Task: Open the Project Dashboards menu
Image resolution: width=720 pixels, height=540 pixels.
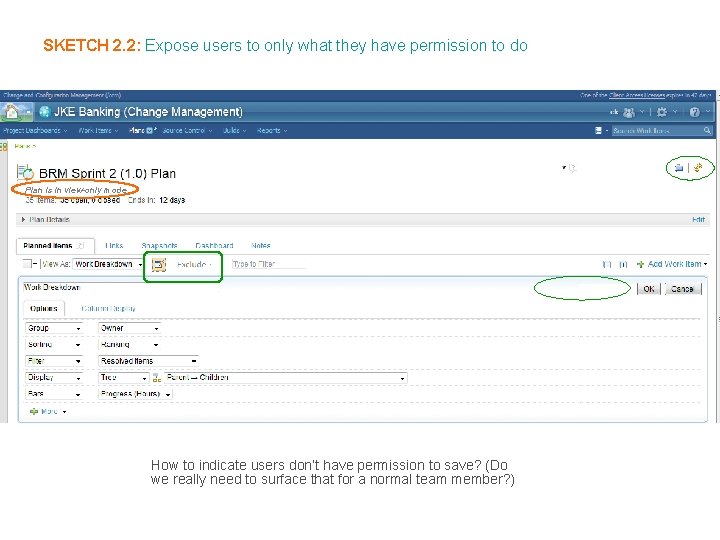Action: [x=35, y=131]
